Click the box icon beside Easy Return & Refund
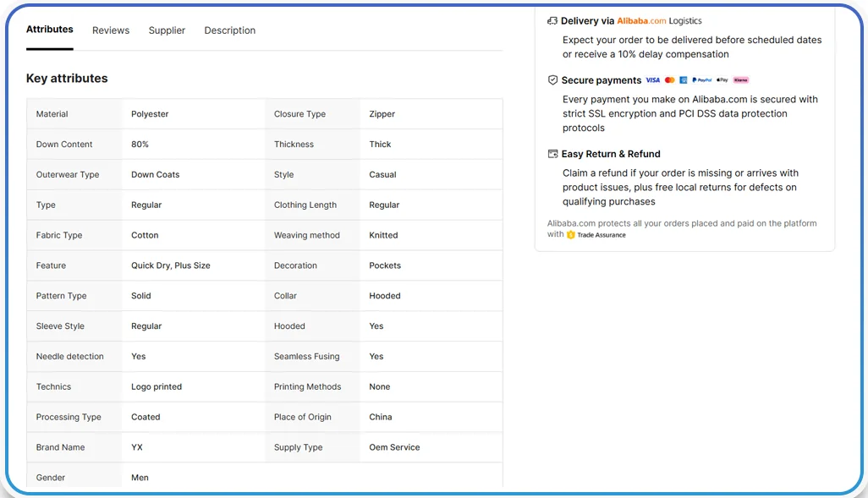Screen dimensions: 868x498 (x=552, y=154)
